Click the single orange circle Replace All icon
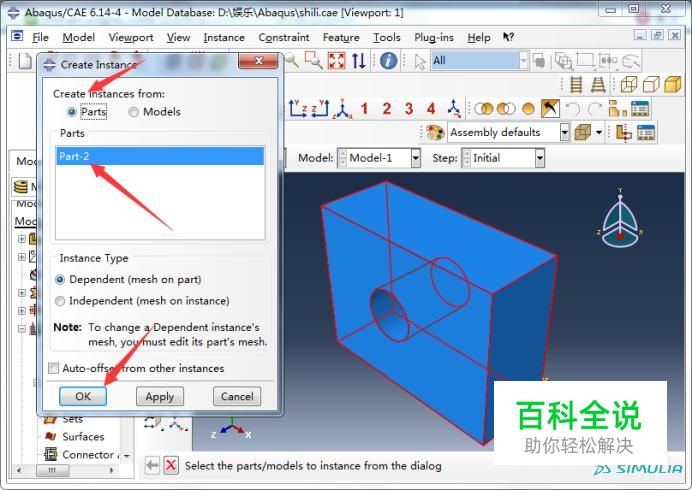The image size is (692, 490). [x=528, y=109]
